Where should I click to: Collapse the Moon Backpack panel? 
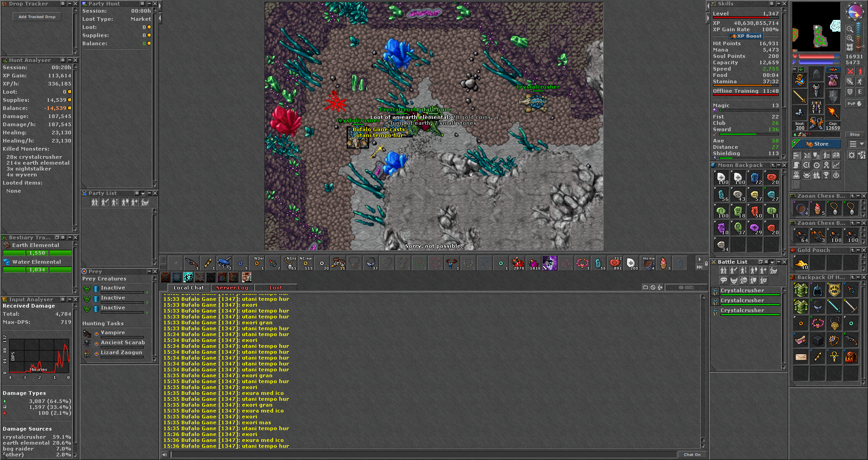(778, 166)
